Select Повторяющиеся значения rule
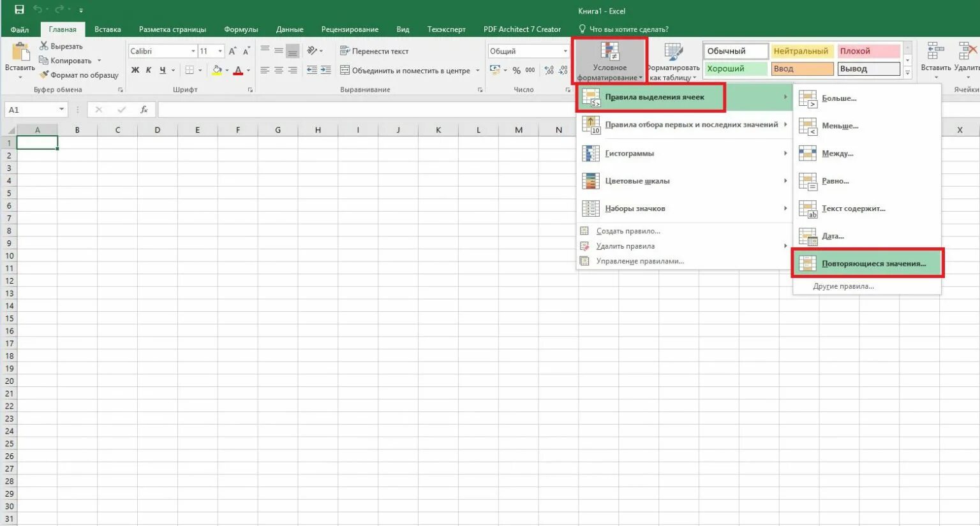Screen dimensions: 980x526 pos(867,263)
